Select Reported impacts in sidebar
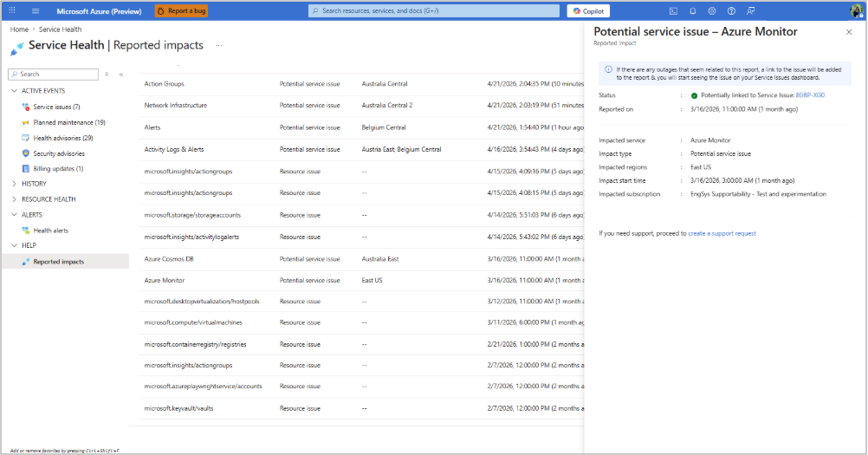 pyautogui.click(x=65, y=262)
